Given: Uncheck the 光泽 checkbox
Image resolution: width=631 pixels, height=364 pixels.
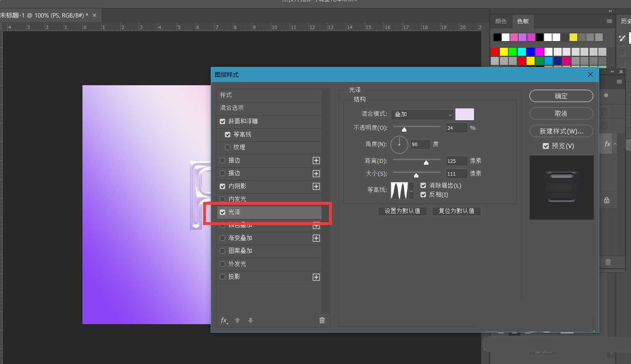Looking at the screenshot, I should tap(222, 212).
